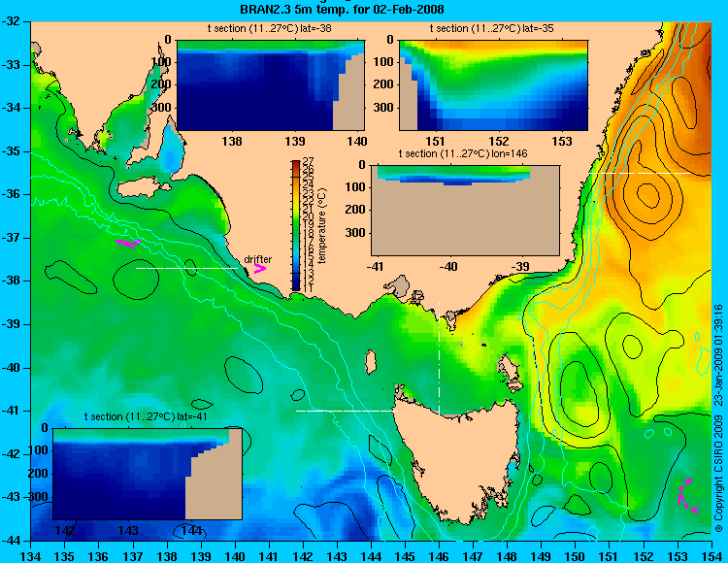Click the '152' tick under the lat=-35 section
This screenshot has height=563, width=728.
[x=499, y=141]
